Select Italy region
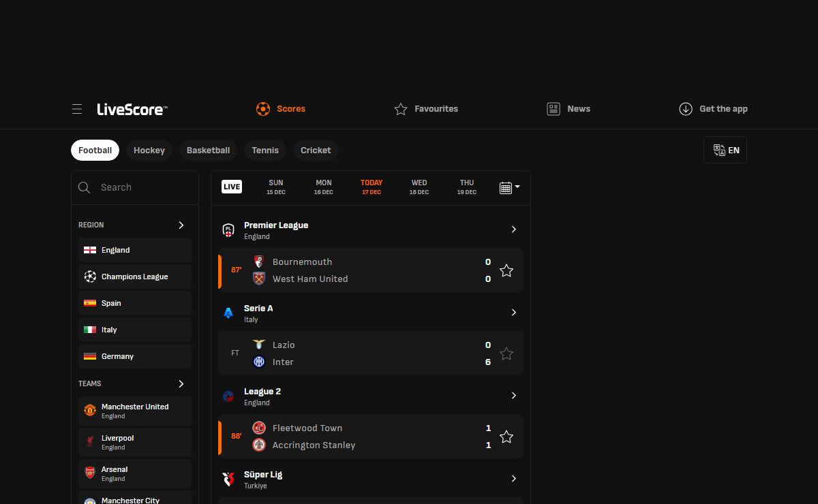The width and height of the screenshot is (818, 504). click(135, 330)
